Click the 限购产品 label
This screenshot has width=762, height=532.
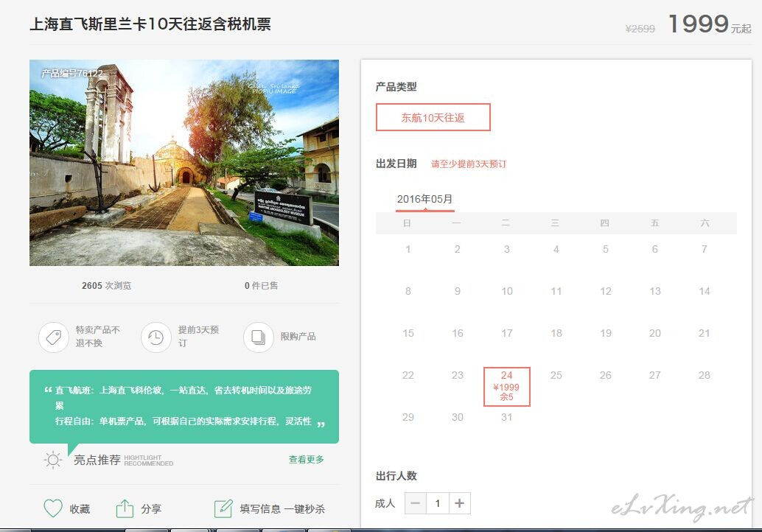pos(298,336)
